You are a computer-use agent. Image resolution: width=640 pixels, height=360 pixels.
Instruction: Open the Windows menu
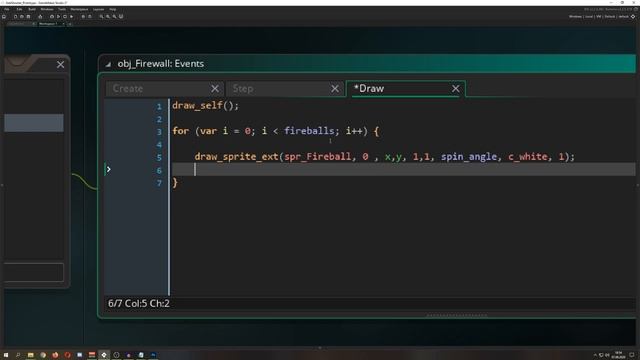point(47,9)
